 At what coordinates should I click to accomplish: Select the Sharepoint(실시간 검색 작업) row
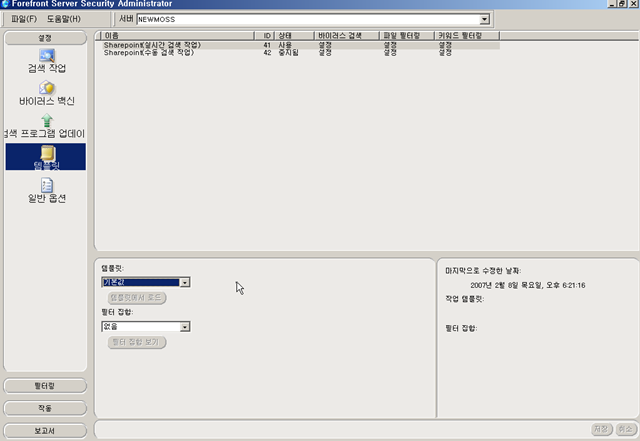(300, 45)
